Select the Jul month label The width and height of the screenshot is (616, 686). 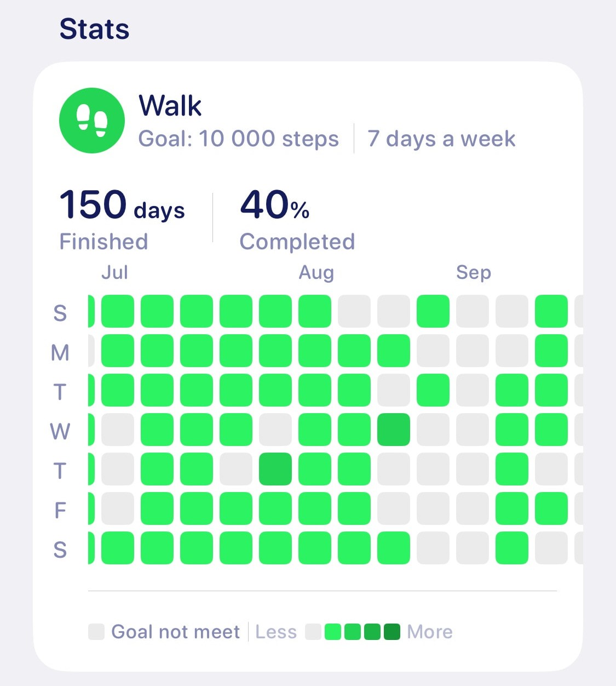pyautogui.click(x=114, y=272)
